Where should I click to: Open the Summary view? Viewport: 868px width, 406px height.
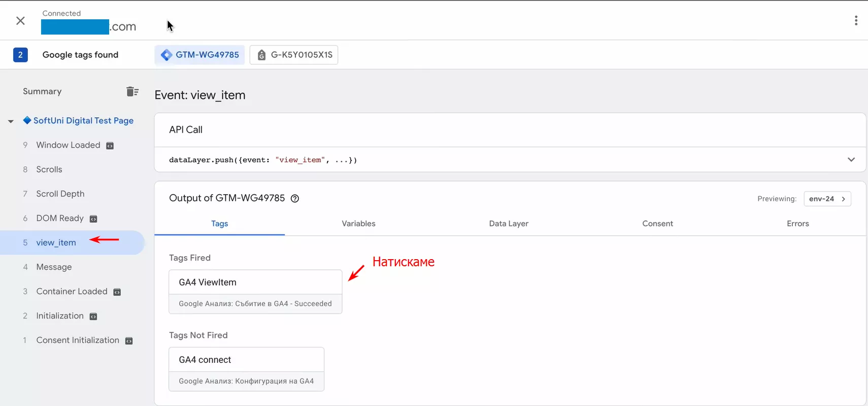pyautogui.click(x=42, y=91)
